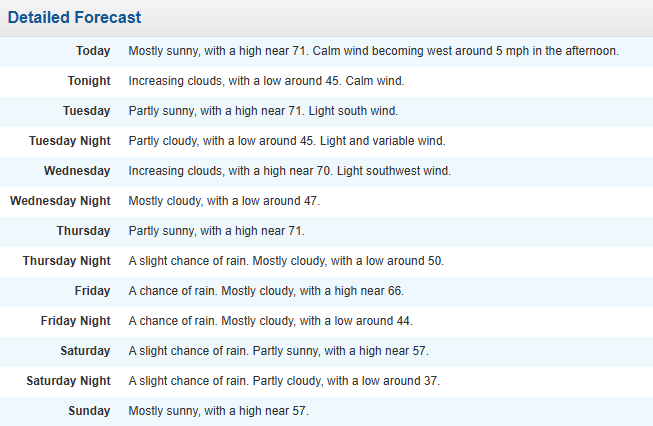Screen dimensions: 653x426
Task: Click the Tonight period label
Action: point(88,81)
